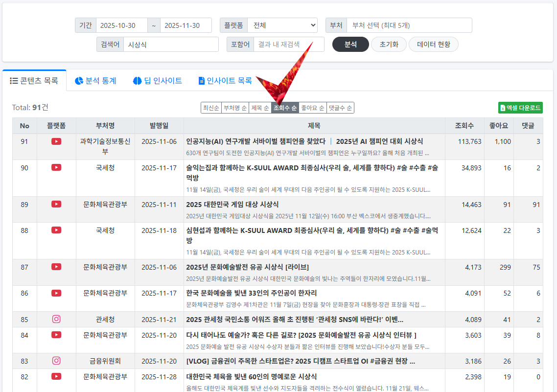Screen dimensions: 557x392
Task: Switch to the 분석 통계 tab
Action: (95, 81)
